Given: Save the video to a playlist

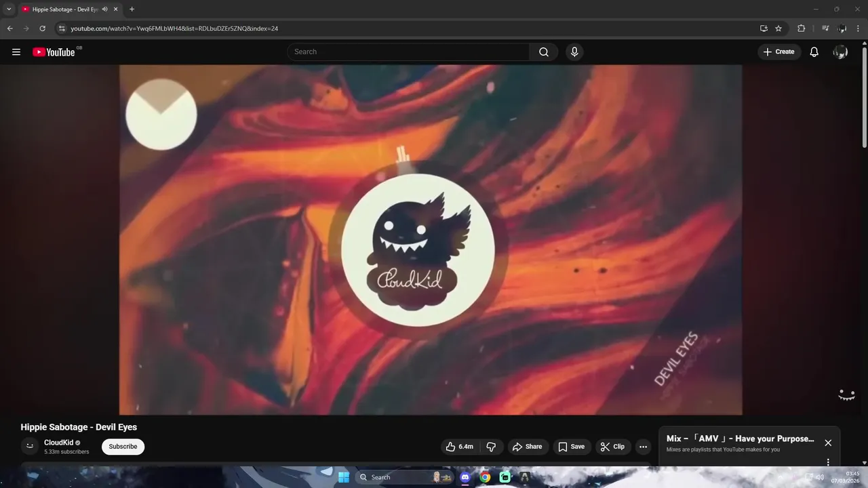Looking at the screenshot, I should coord(571,447).
